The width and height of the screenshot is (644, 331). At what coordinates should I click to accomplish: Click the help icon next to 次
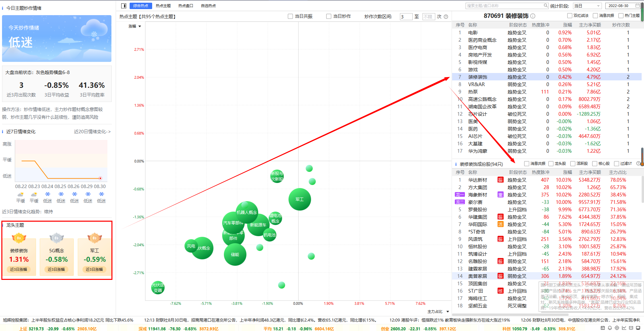tap(446, 16)
